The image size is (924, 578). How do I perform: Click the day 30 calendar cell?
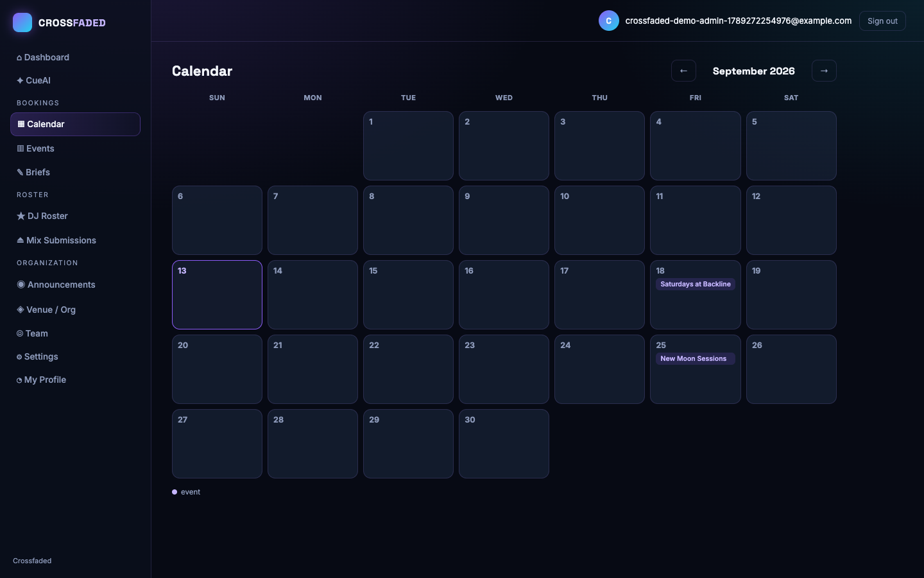504,444
